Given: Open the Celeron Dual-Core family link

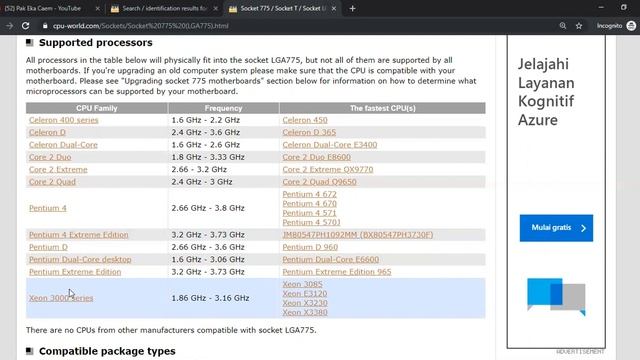Looking at the screenshot, I should point(63,144).
